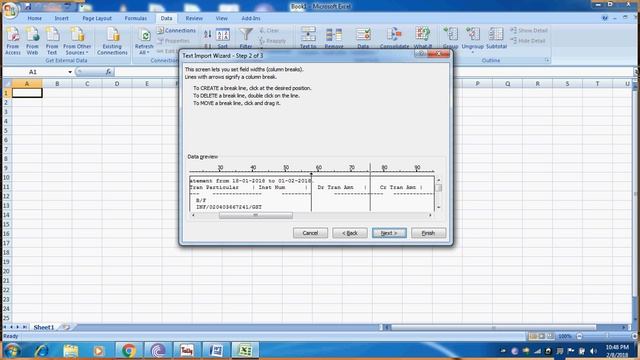Open Tally from the taskbar
640x360 pixels.
(x=187, y=351)
